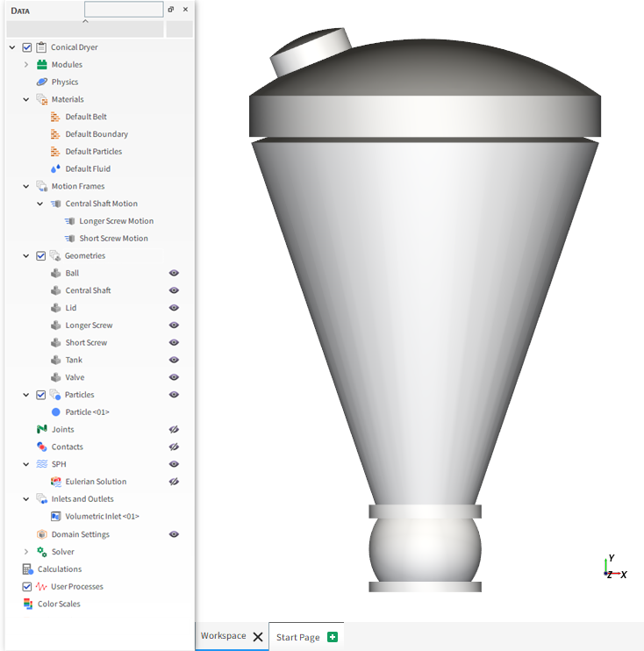Viewport: 644px width, 651px height.
Task: Select the Particle <01> blue sphere icon
Action: click(55, 411)
